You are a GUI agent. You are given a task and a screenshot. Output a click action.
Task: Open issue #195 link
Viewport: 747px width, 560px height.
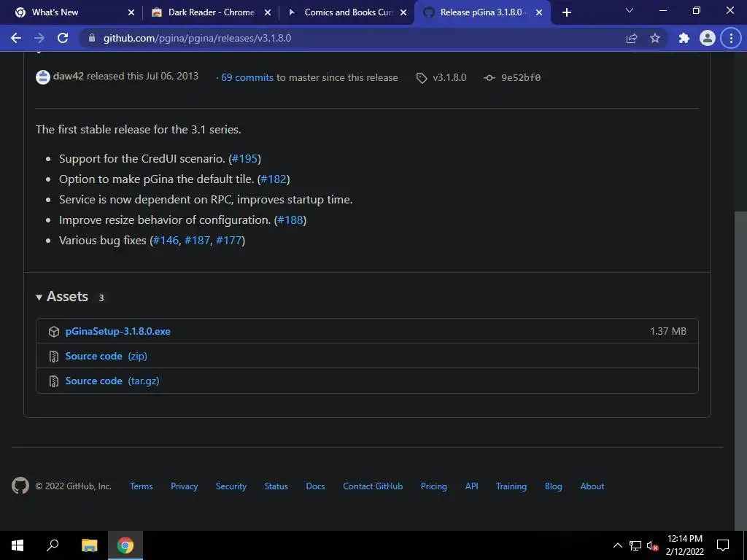(x=244, y=158)
